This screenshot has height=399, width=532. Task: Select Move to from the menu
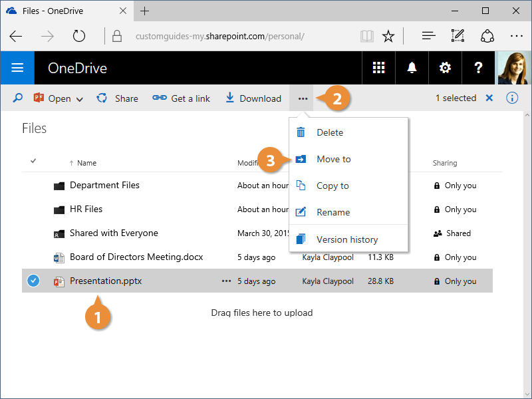pos(333,159)
